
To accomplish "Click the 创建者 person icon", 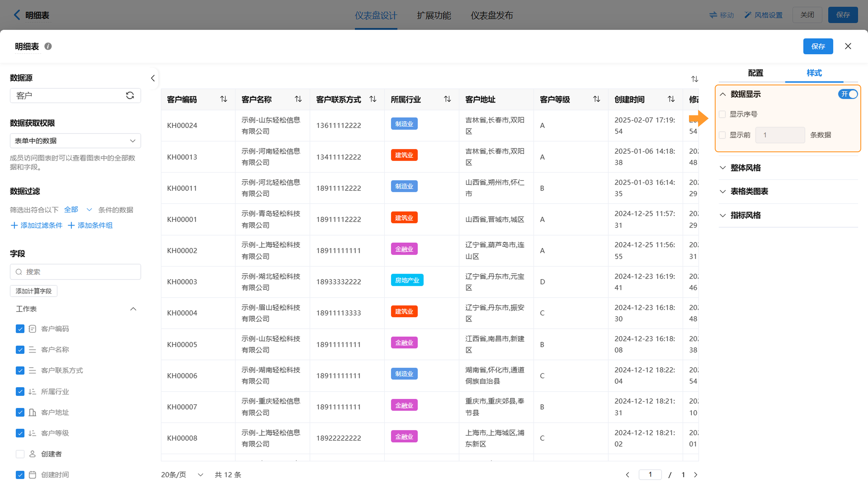I will 32,454.
